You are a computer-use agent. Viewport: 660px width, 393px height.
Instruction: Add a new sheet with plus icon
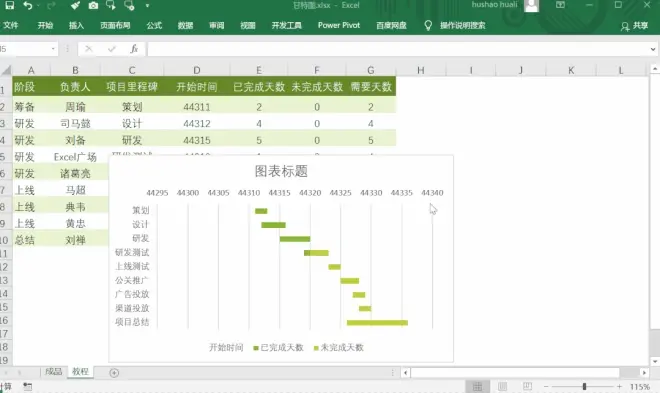click(x=114, y=372)
